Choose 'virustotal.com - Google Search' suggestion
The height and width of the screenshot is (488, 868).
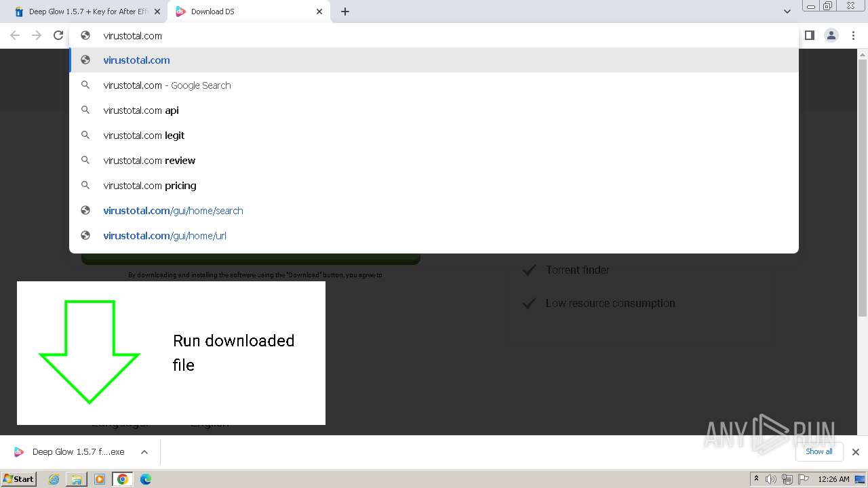[x=434, y=85]
